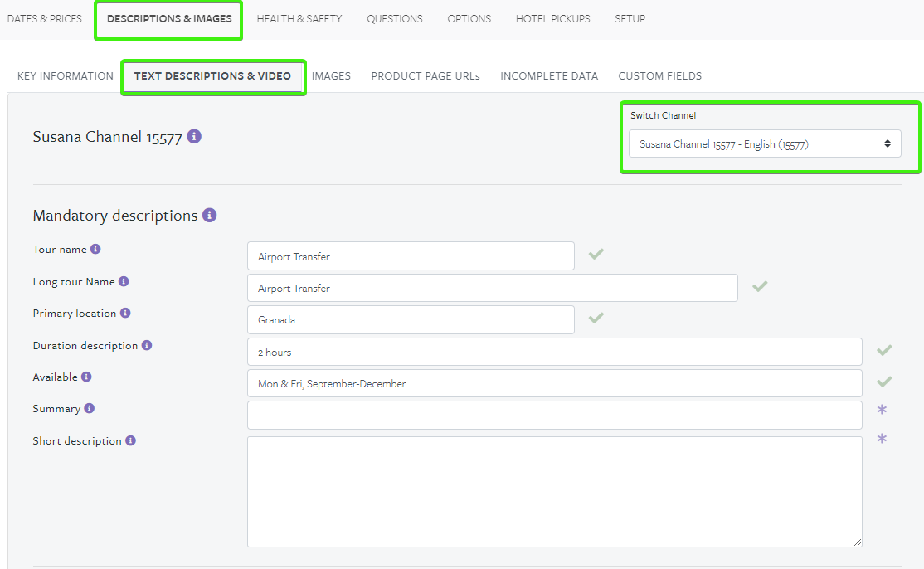This screenshot has width=924, height=569.
Task: Open the Switch Channel dropdown
Action: pyautogui.click(x=763, y=143)
